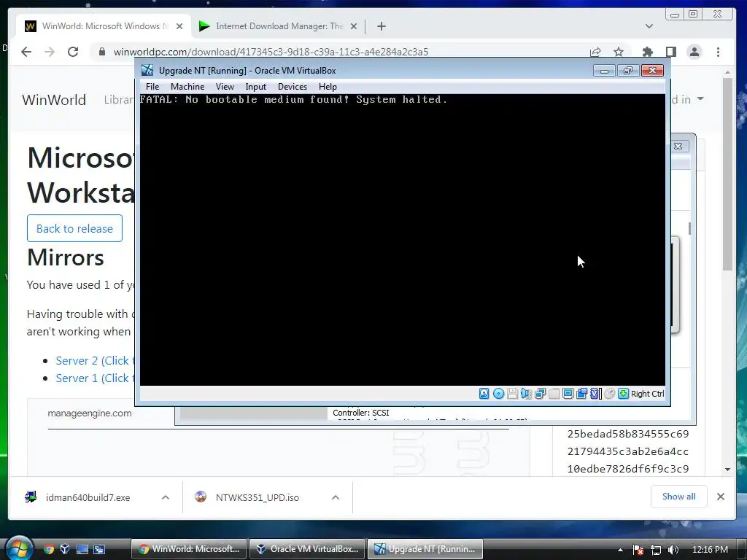Click the VirtualBox VM title bar icon
The image size is (747, 560).
pyautogui.click(x=147, y=70)
